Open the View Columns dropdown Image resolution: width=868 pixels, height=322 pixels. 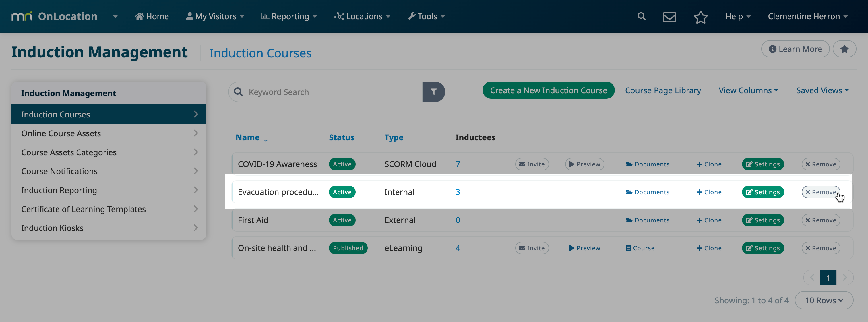click(748, 90)
